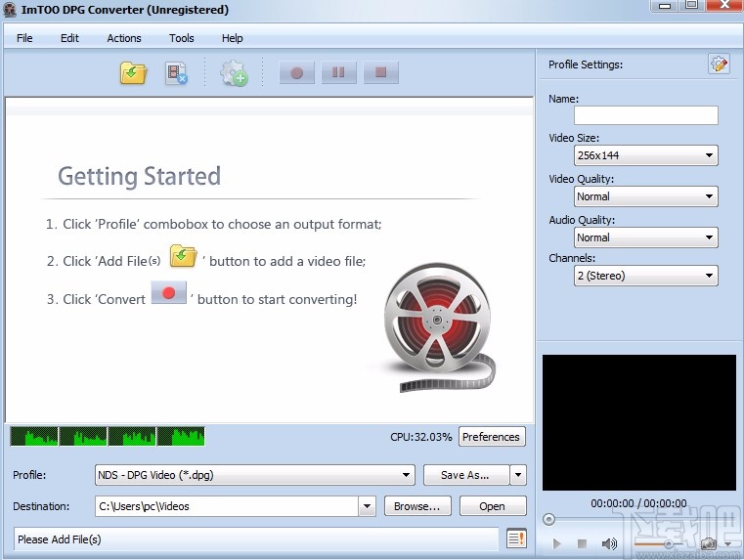Play the preview video
Image resolution: width=744 pixels, height=560 pixels.
pyautogui.click(x=557, y=543)
